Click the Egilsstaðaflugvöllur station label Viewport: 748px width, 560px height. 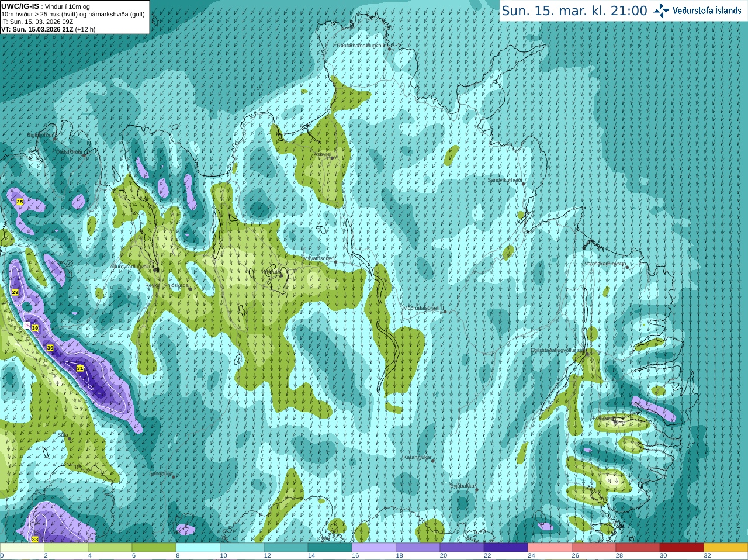tap(557, 350)
